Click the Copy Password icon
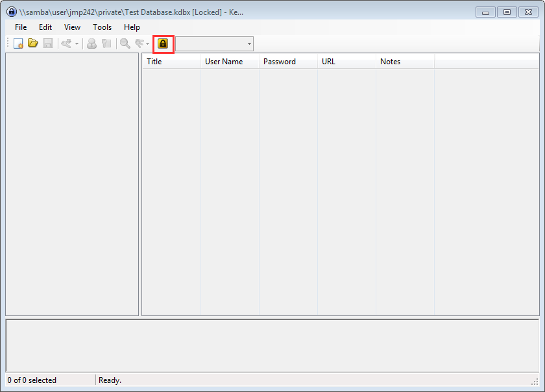 pos(106,43)
